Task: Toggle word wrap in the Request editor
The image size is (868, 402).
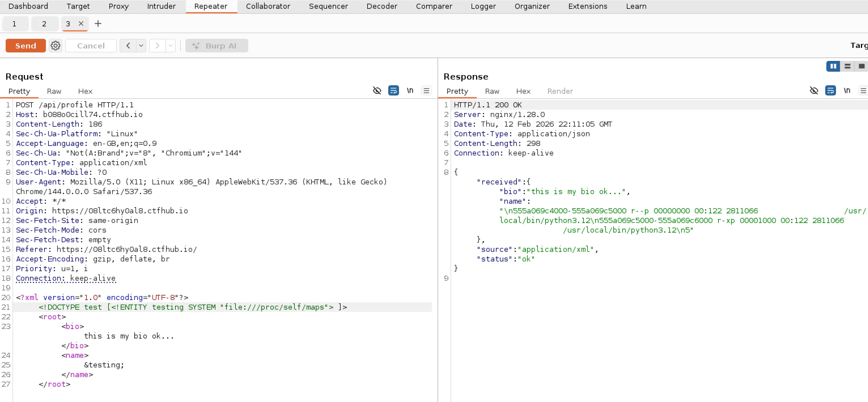Action: pyautogui.click(x=394, y=91)
